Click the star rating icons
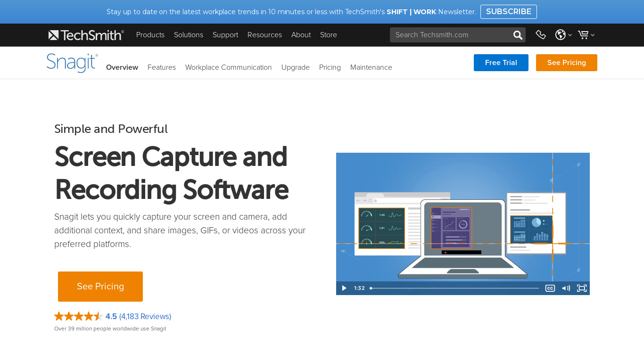This screenshot has width=644, height=362. point(79,316)
